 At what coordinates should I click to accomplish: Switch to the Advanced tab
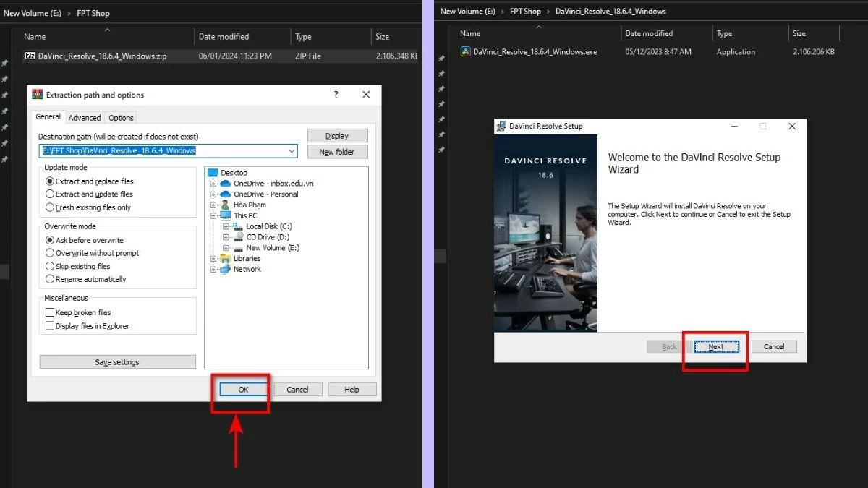[x=85, y=118]
